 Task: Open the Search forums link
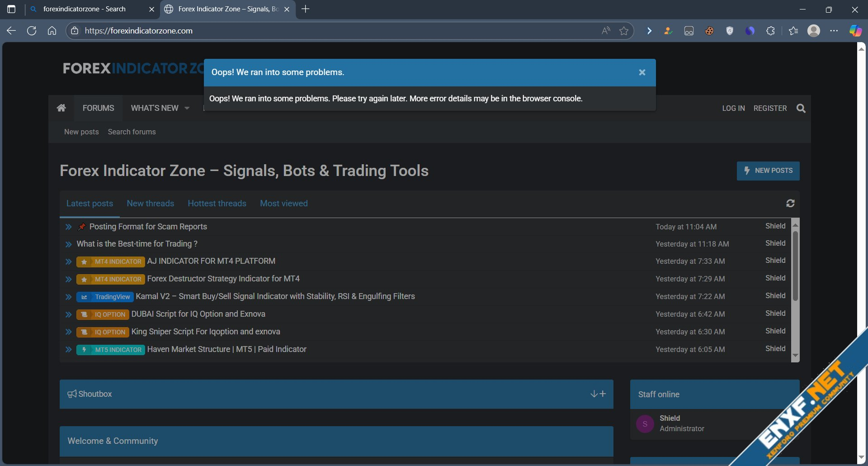[132, 132]
